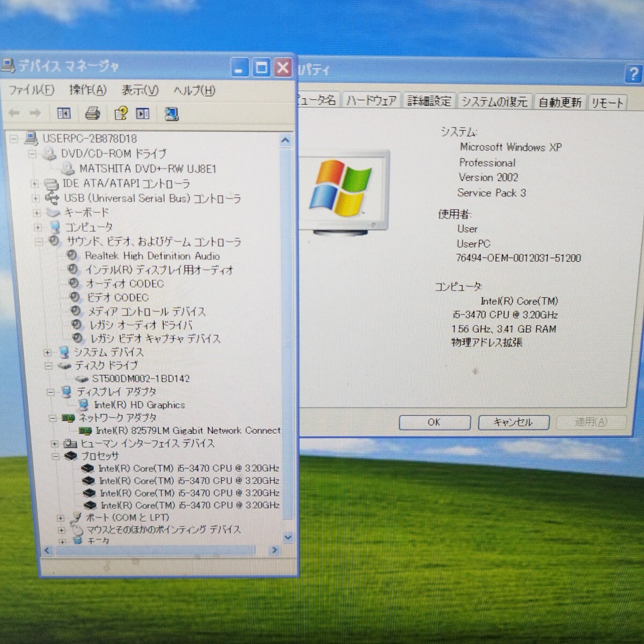Select the メディア コントロール デバイス icon

pos(77,311)
